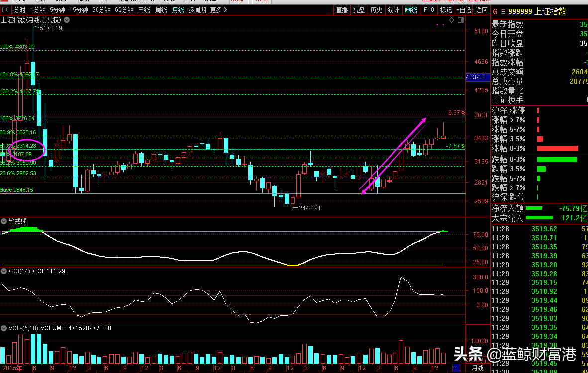Open the 标记 mark tool
The height and width of the screenshot is (373, 588).
point(446,10)
